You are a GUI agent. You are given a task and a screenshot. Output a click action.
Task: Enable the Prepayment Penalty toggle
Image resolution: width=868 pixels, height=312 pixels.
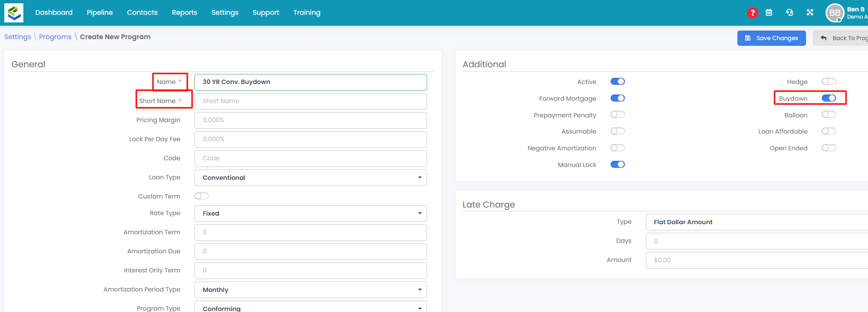(617, 115)
